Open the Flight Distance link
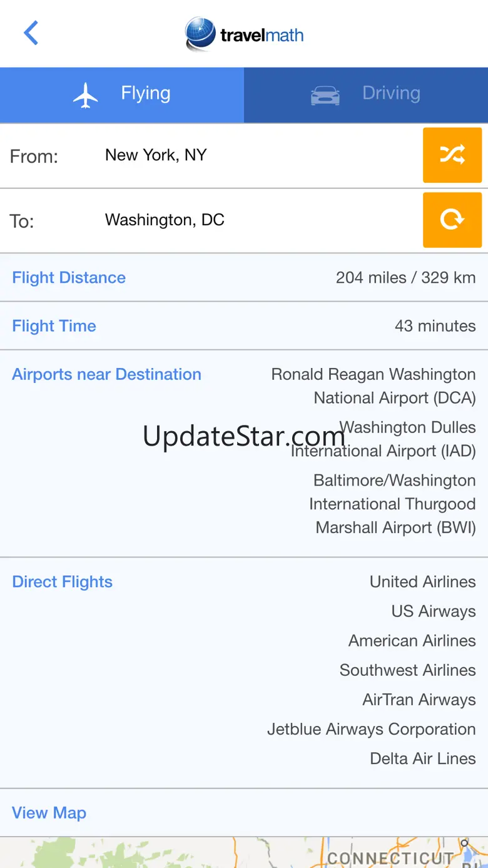This screenshot has width=488, height=868. click(69, 277)
